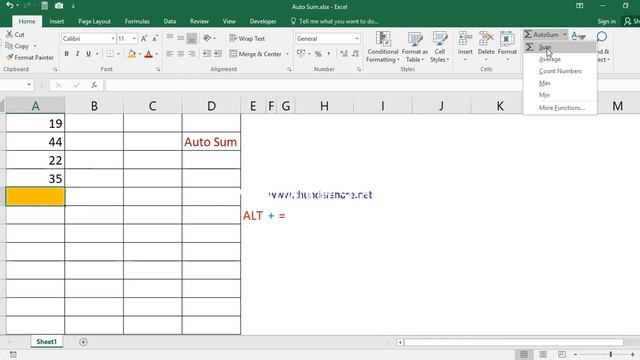Adjust the zoom slider handle
This screenshot has width=640, height=360.
point(611,354)
